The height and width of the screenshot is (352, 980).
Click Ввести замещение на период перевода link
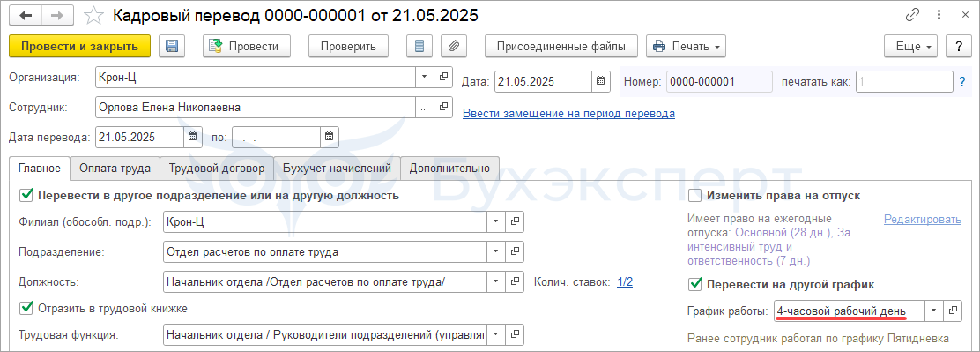568,114
